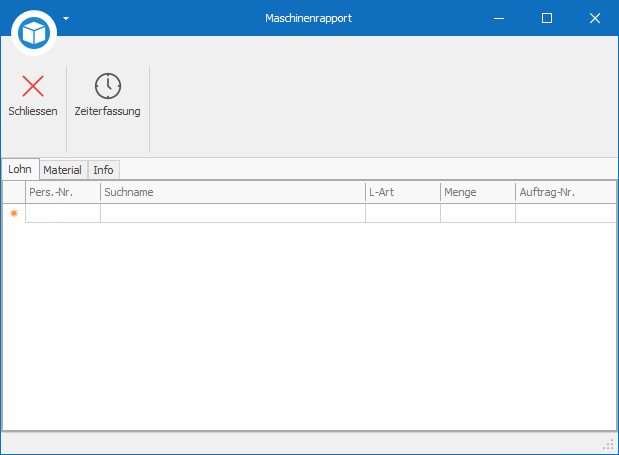Click the Schliessen red X icon

tap(33, 86)
